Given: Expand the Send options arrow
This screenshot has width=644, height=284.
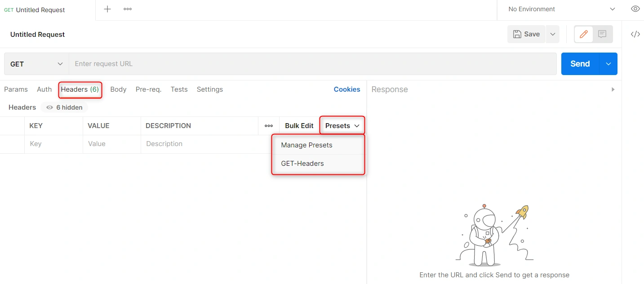Looking at the screenshot, I should [608, 64].
